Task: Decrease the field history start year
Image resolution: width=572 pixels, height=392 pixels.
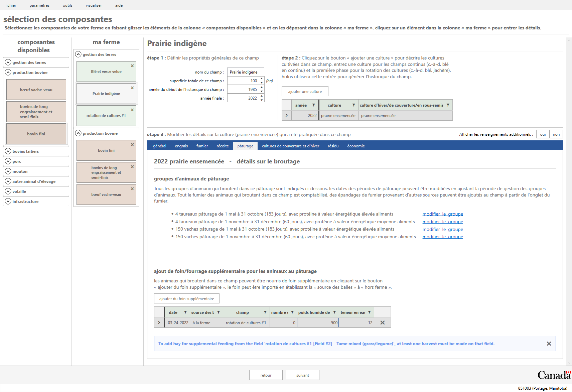Action: pyautogui.click(x=262, y=92)
